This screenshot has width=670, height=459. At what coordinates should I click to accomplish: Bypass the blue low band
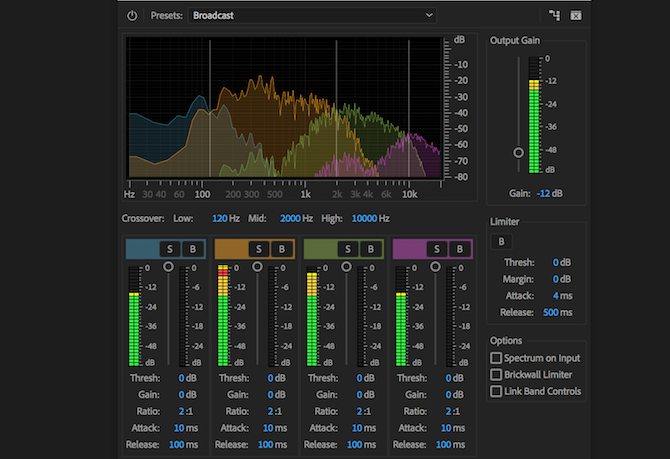click(191, 249)
